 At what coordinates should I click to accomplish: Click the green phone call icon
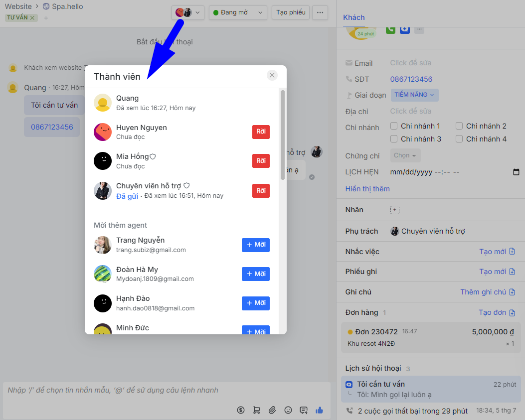click(390, 30)
